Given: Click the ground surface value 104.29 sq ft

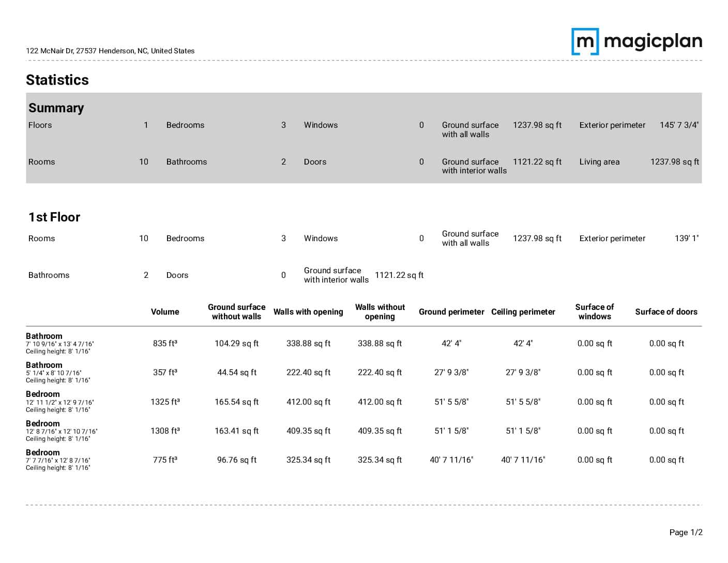Looking at the screenshot, I should click(x=236, y=343).
